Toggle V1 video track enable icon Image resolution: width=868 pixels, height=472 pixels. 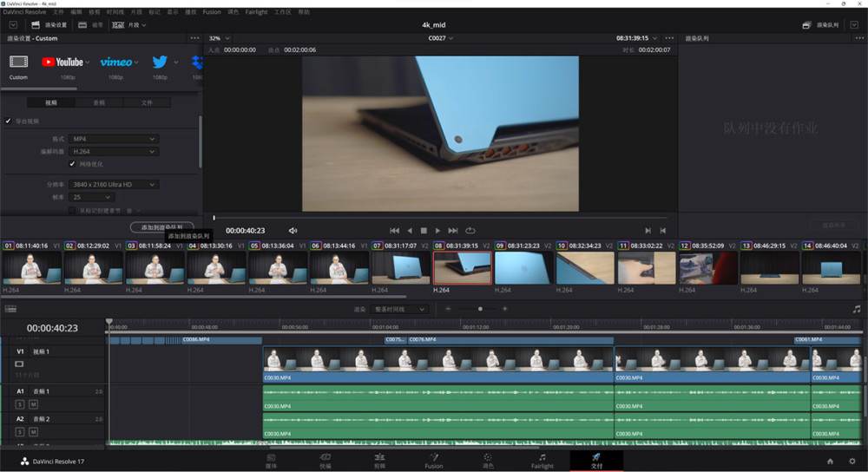pyautogui.click(x=19, y=364)
